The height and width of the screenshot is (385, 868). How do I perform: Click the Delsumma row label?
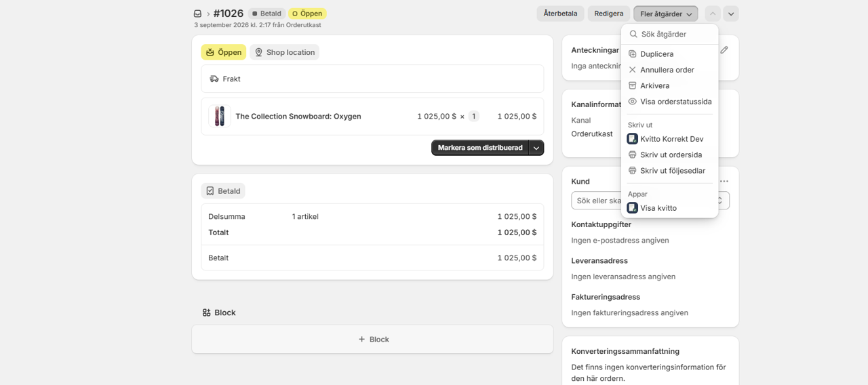[x=226, y=217]
